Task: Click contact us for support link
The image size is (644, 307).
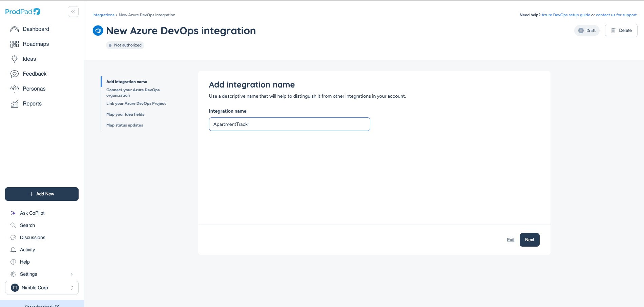Action: [617, 15]
